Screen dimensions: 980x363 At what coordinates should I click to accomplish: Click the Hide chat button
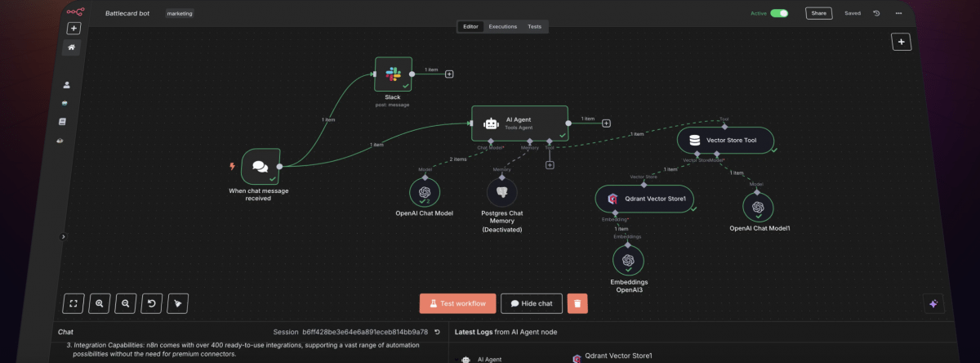click(x=532, y=303)
